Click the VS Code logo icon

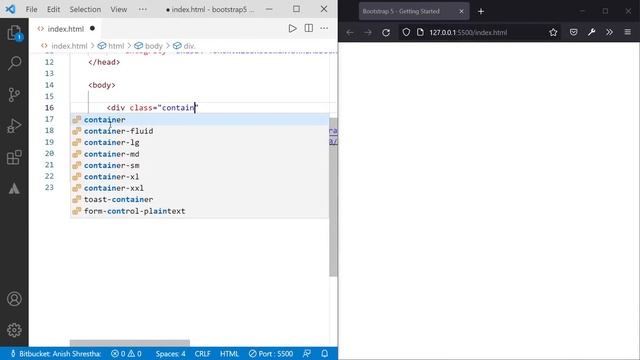(11, 9)
